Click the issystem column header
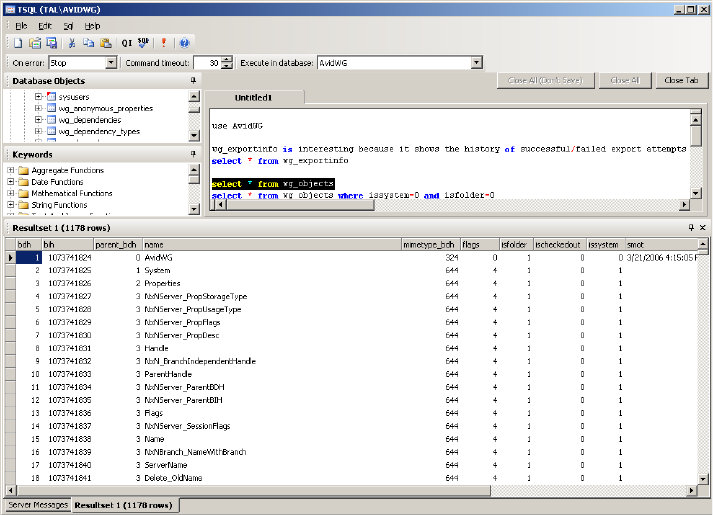Image resolution: width=713 pixels, height=515 pixels. [x=605, y=245]
